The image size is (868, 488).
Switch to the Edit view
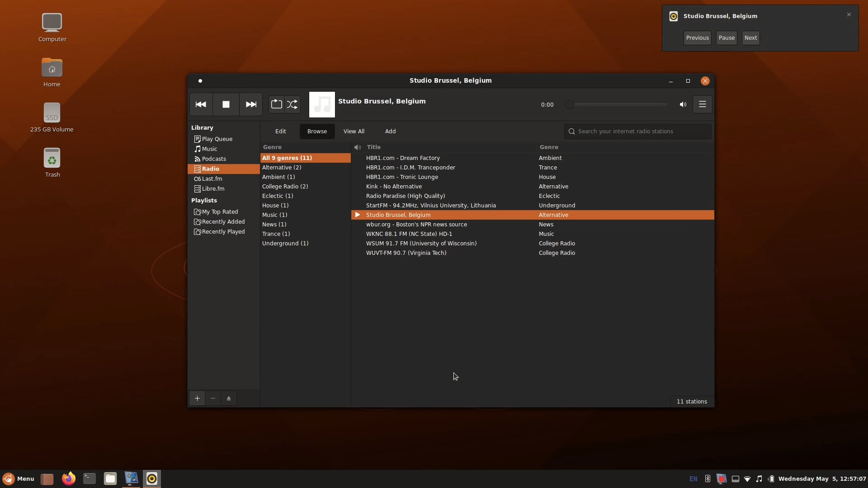280,131
